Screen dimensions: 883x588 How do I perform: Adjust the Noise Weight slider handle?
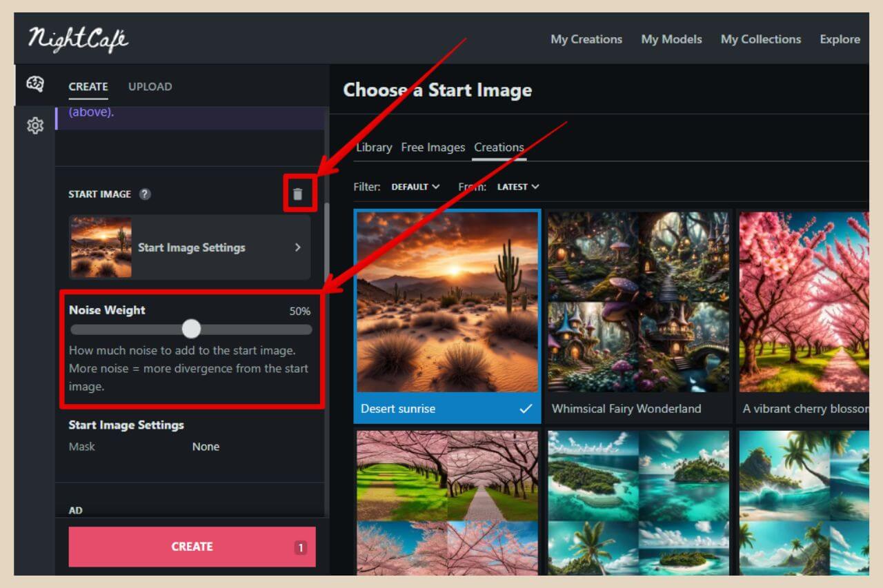[191, 330]
